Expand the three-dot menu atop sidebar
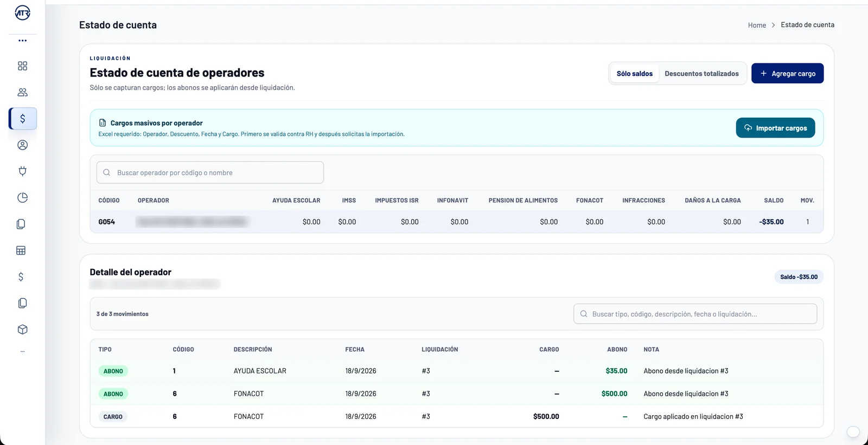 pyautogui.click(x=22, y=41)
